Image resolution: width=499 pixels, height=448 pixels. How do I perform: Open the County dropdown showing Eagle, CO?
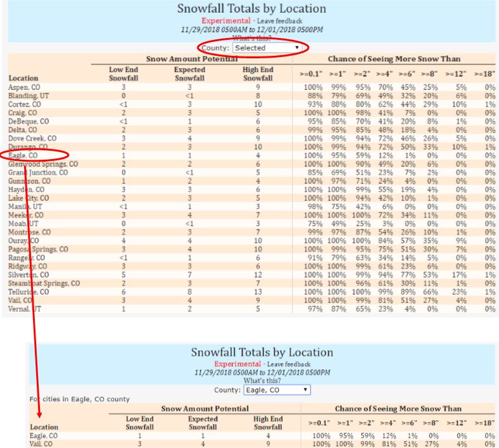pos(277,390)
